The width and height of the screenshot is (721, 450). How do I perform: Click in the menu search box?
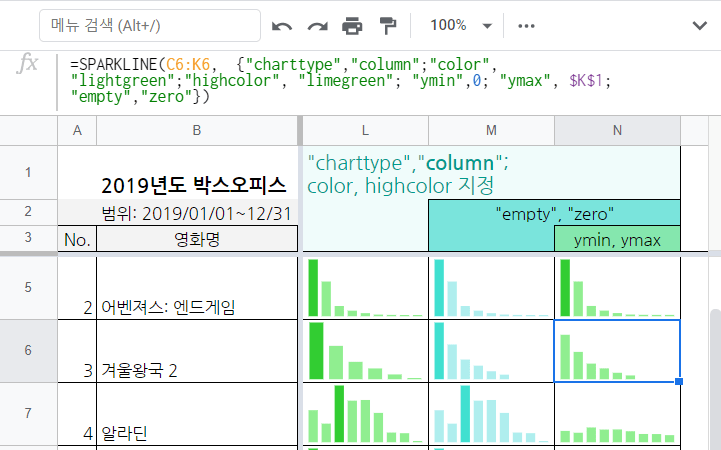pos(150,25)
